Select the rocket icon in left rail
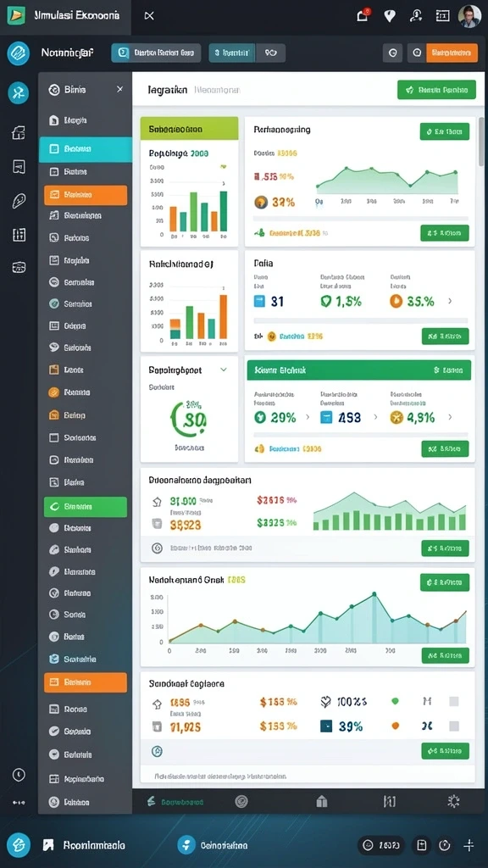Screen dimensions: 488x868 point(19,201)
